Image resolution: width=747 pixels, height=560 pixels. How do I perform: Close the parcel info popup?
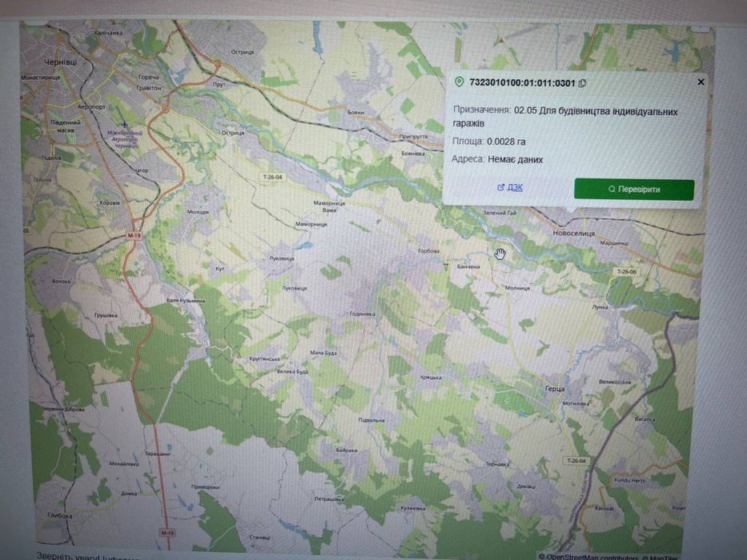tap(701, 82)
